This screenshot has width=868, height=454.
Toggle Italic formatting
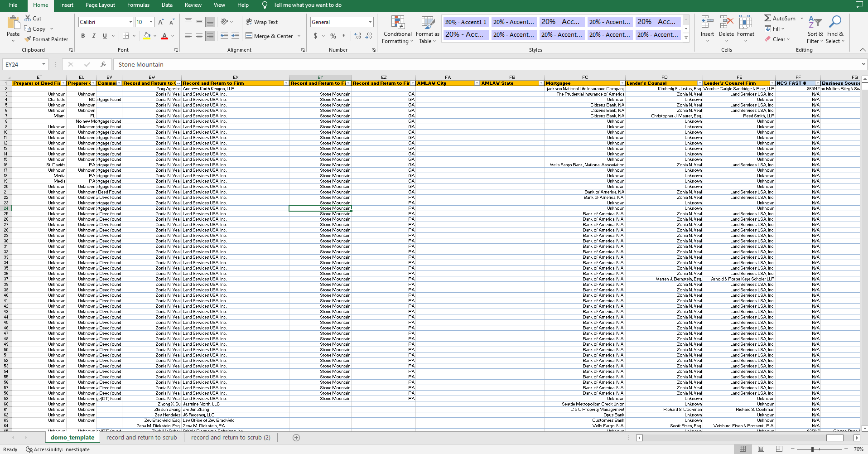coord(94,36)
